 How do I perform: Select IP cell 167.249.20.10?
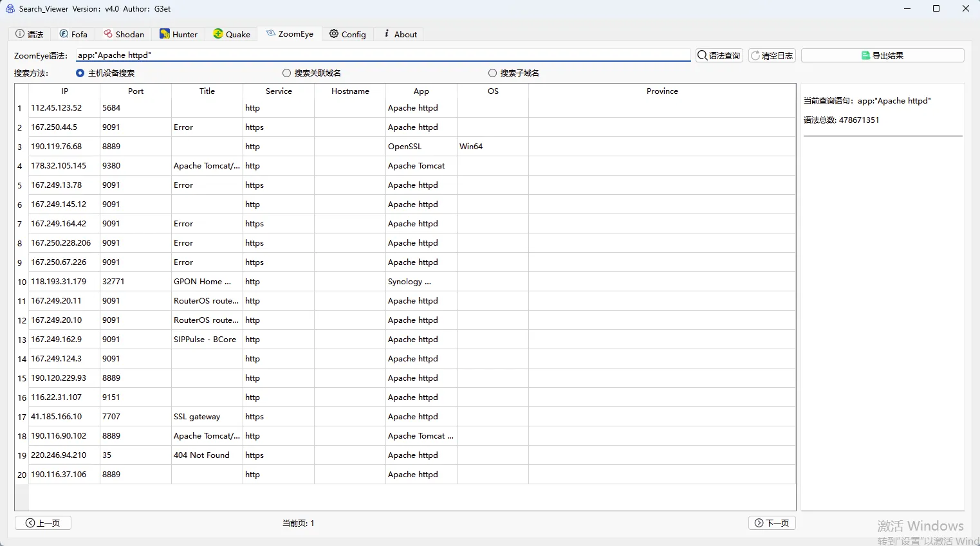click(64, 320)
